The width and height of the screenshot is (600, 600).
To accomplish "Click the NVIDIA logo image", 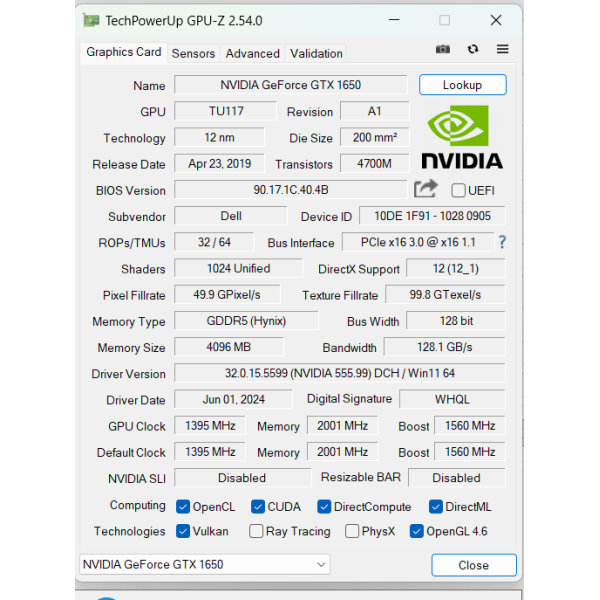I will (462, 137).
